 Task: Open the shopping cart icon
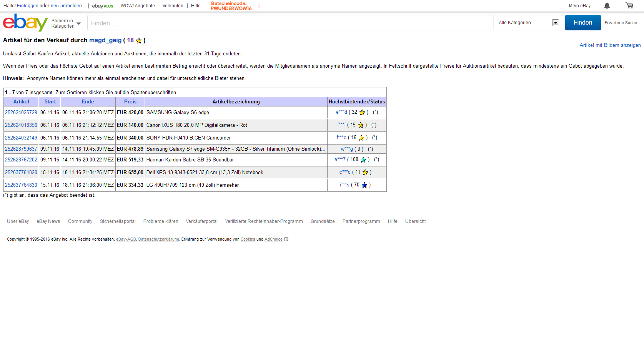[x=629, y=5]
